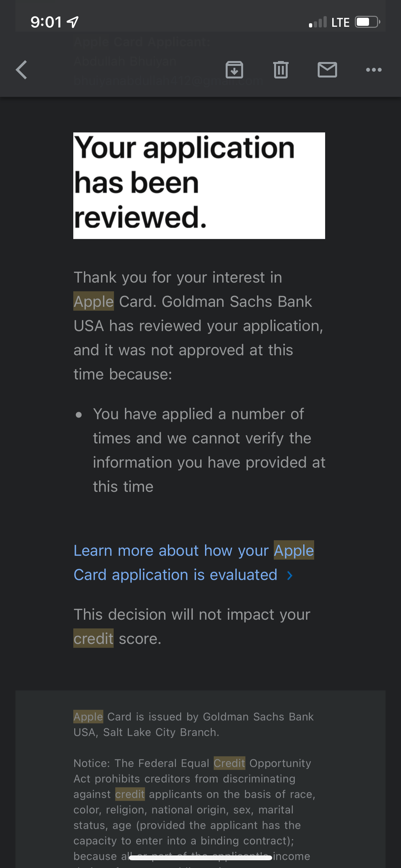
Task: Delete the email using the trash icon
Action: pos(281,70)
